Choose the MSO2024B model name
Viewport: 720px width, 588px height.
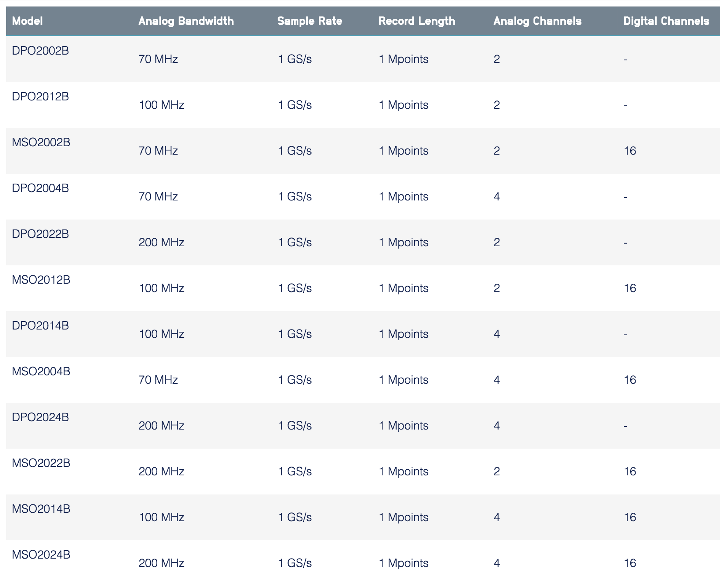41,555
